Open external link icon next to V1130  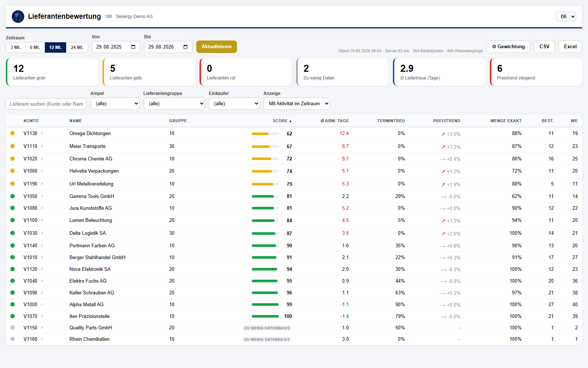(x=42, y=134)
